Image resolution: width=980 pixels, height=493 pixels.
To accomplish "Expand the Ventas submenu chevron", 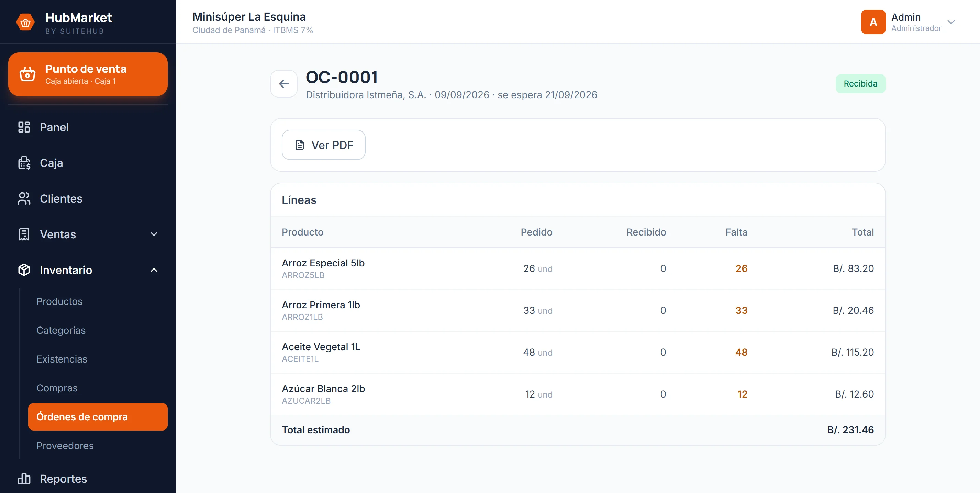I will point(154,234).
